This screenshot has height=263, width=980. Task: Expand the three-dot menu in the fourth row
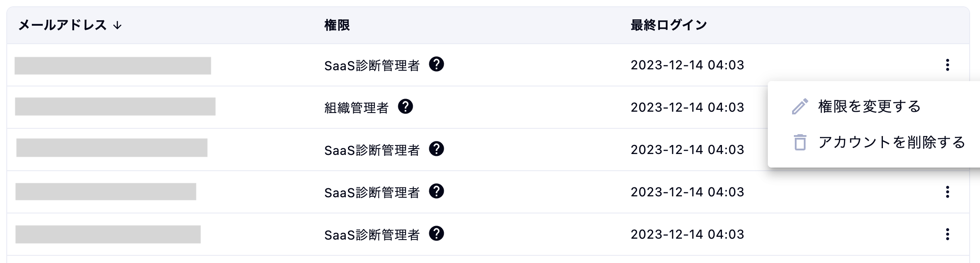click(x=947, y=192)
